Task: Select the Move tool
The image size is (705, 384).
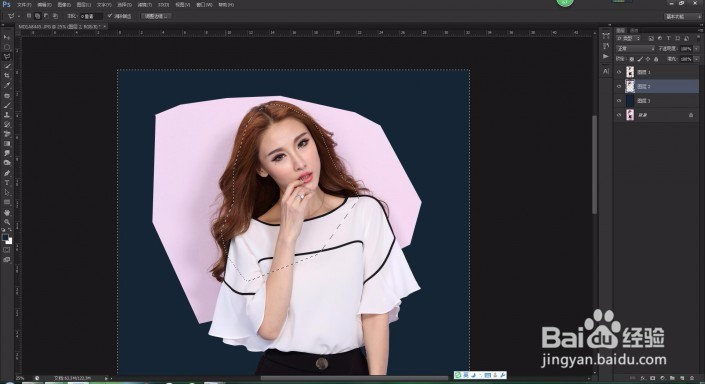Action: (x=7, y=37)
